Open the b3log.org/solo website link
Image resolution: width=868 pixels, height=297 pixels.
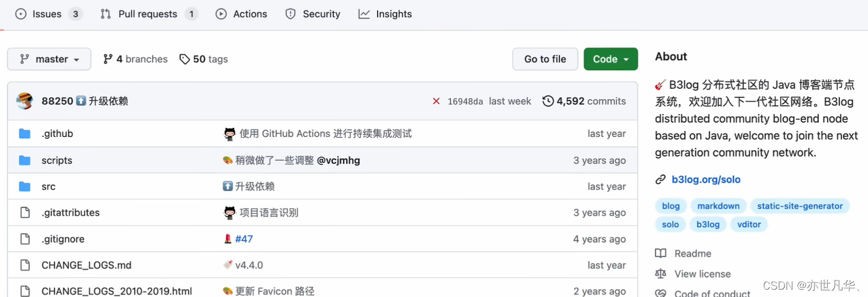click(706, 180)
